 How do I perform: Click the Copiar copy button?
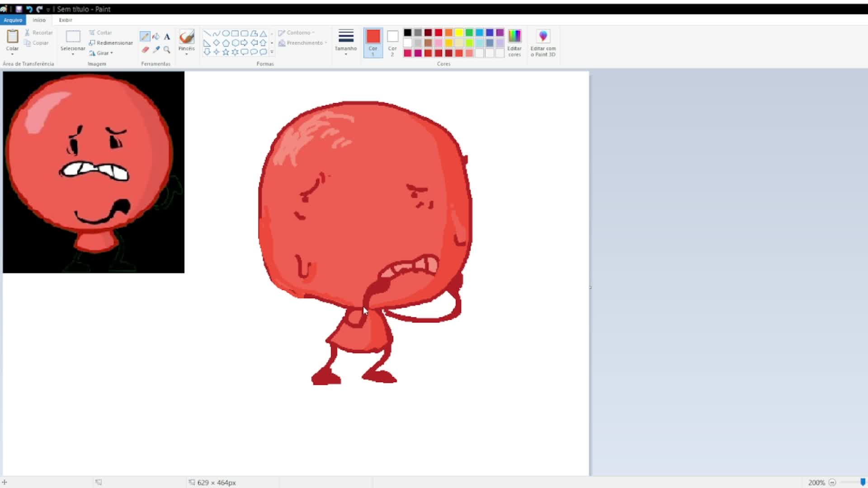click(37, 43)
